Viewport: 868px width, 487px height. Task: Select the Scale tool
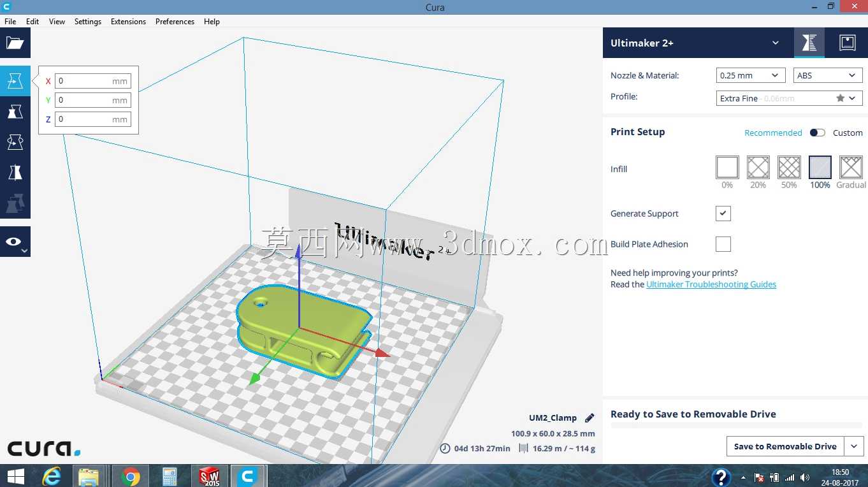(x=15, y=112)
